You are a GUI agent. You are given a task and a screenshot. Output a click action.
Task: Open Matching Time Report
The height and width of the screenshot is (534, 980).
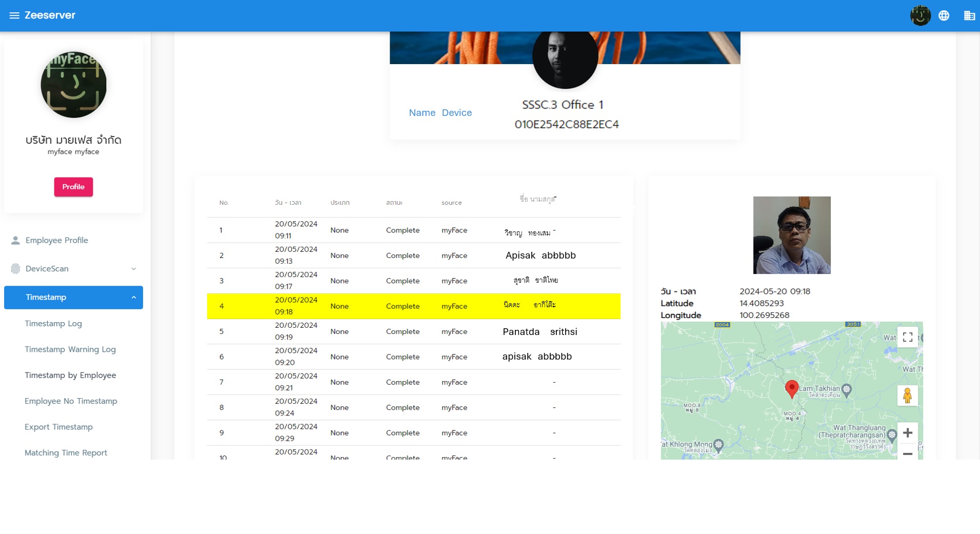coord(66,453)
